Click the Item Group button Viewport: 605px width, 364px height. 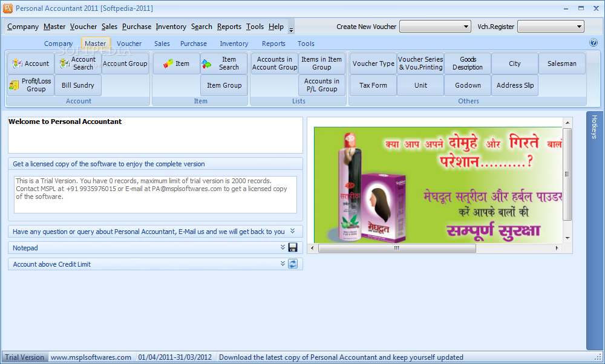pos(224,85)
